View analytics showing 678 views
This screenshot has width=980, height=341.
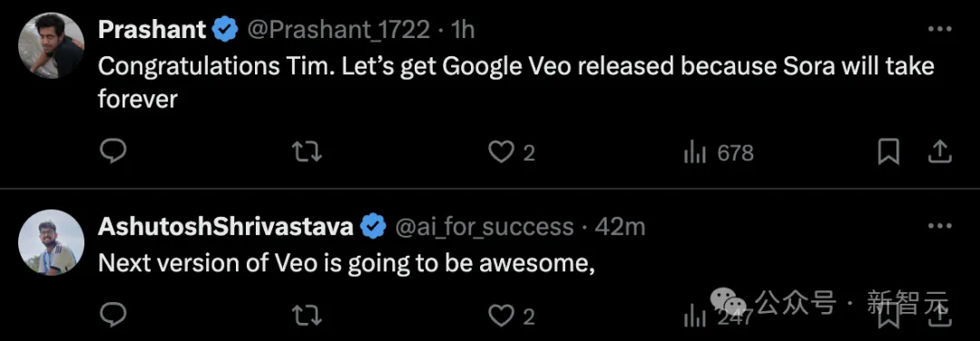(x=719, y=152)
